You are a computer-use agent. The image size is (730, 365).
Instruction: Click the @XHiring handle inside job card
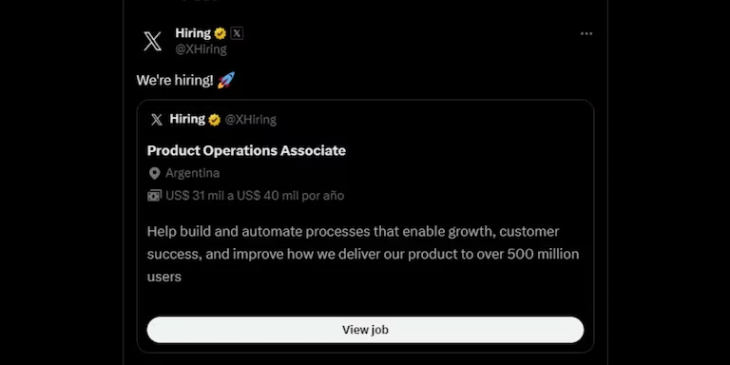tap(250, 120)
